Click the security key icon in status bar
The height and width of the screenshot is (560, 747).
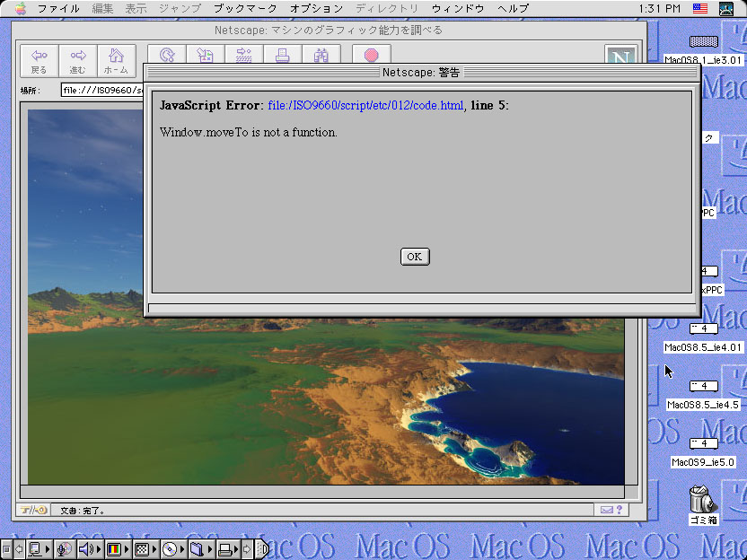point(33,510)
